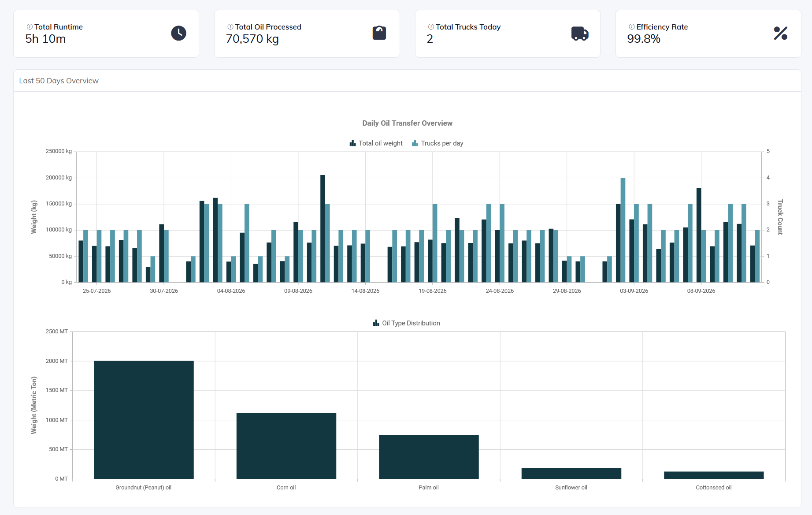Viewport: 812px width, 515px height.
Task: Click the Daily Oil Transfer Overview title
Action: click(407, 123)
